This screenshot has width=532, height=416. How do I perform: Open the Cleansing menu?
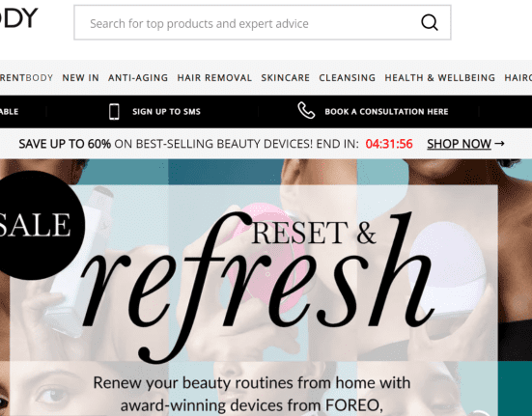tap(347, 78)
